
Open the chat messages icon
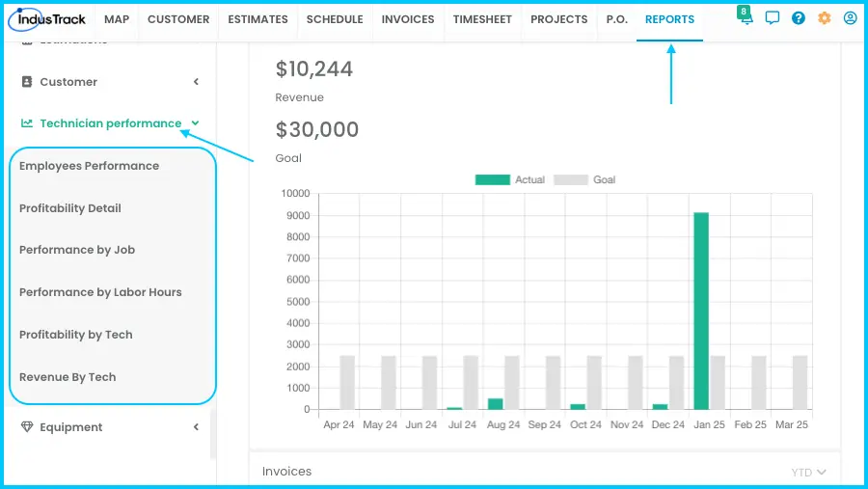point(772,18)
